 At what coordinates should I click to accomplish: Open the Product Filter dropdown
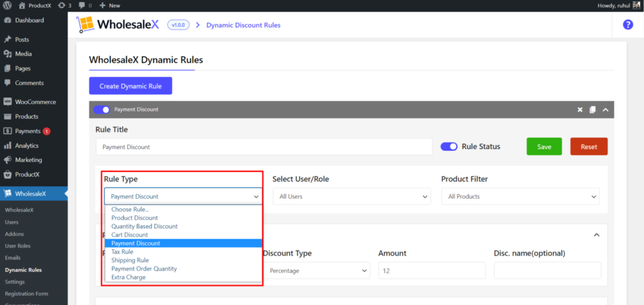point(520,196)
